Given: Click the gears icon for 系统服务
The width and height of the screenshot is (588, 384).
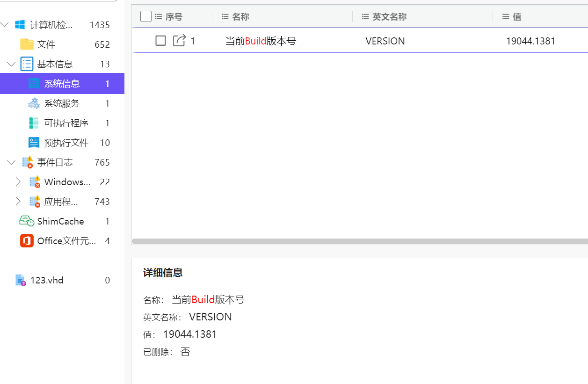Looking at the screenshot, I should 34,103.
